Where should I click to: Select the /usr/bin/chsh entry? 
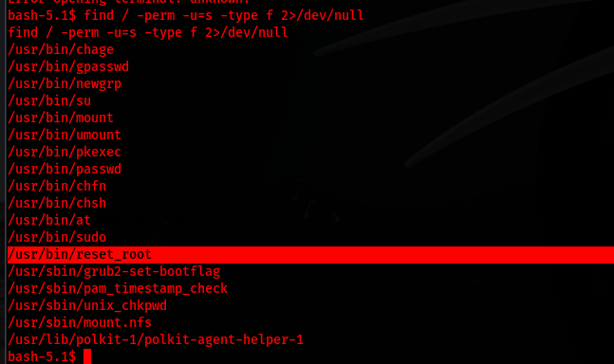coord(57,203)
